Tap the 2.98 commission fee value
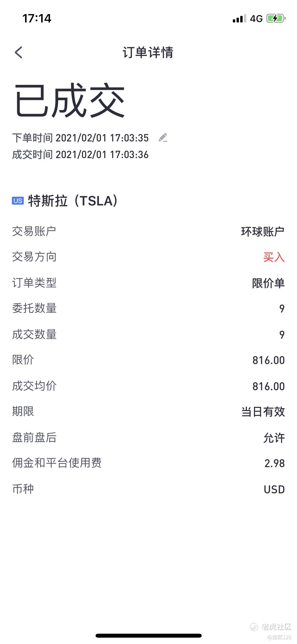Viewport: 297px width, 644px height. [x=275, y=463]
